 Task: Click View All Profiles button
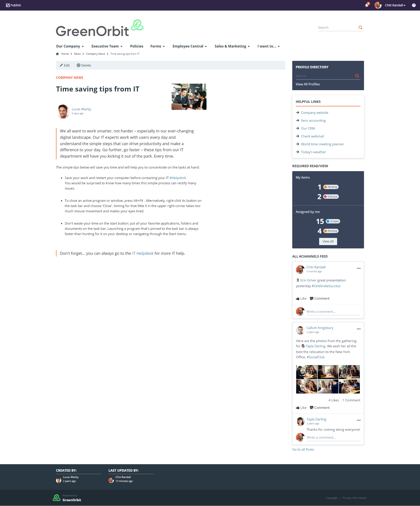tap(308, 84)
